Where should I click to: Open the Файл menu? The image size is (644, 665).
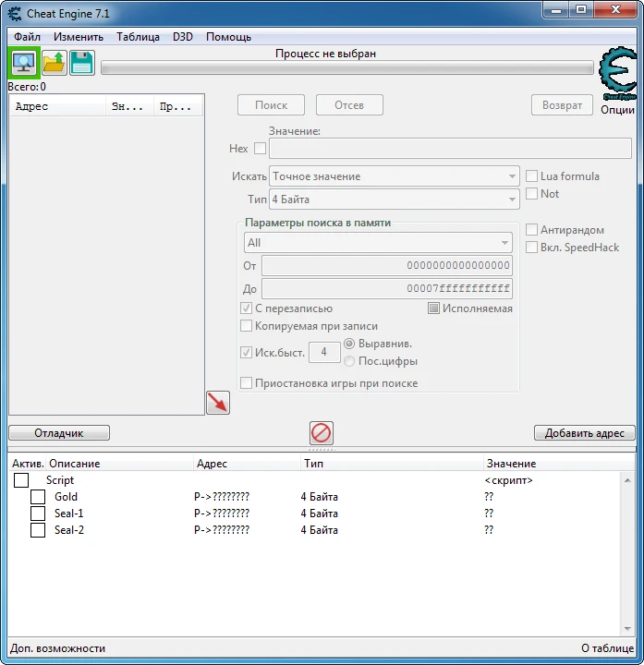coord(27,37)
